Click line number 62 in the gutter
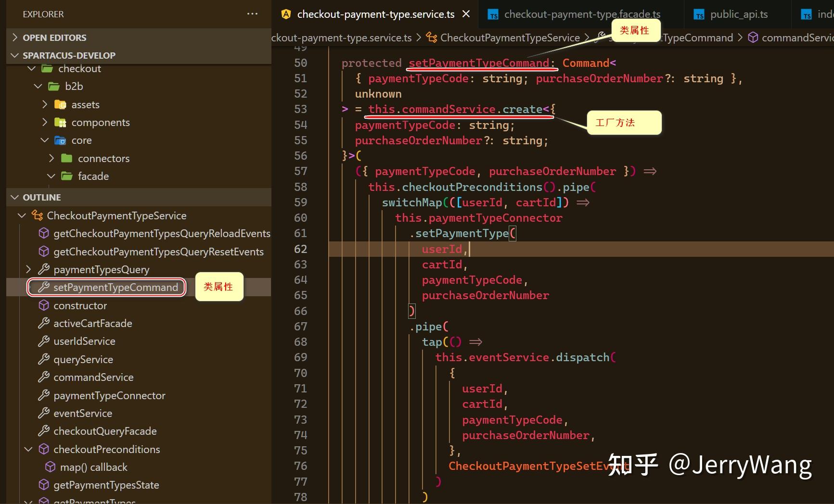This screenshot has height=504, width=834. [300, 249]
